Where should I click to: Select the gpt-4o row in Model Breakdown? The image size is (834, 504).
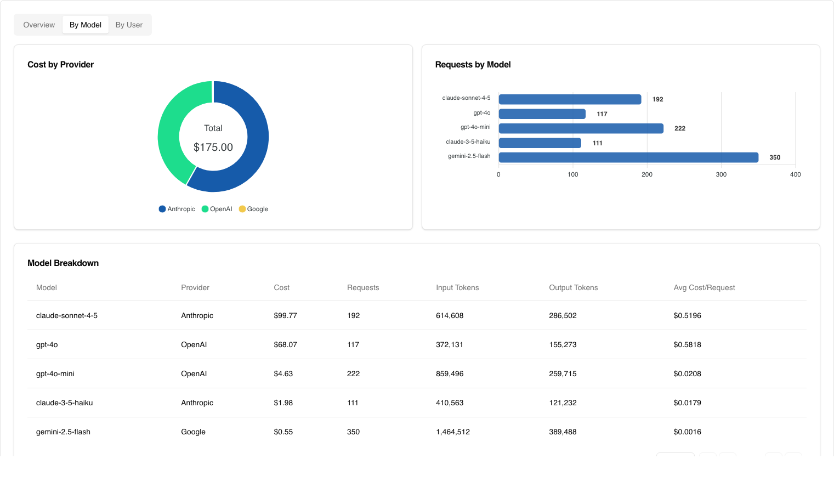[417, 344]
